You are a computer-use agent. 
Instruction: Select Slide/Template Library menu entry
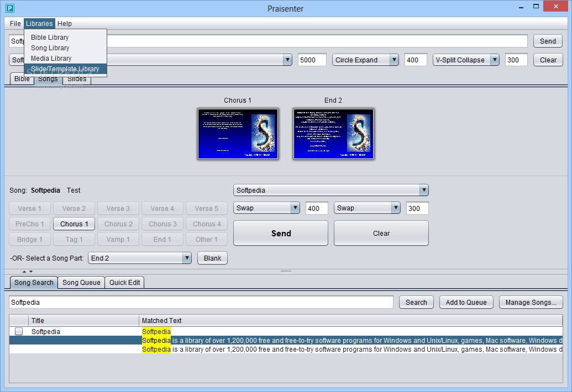pyautogui.click(x=66, y=69)
